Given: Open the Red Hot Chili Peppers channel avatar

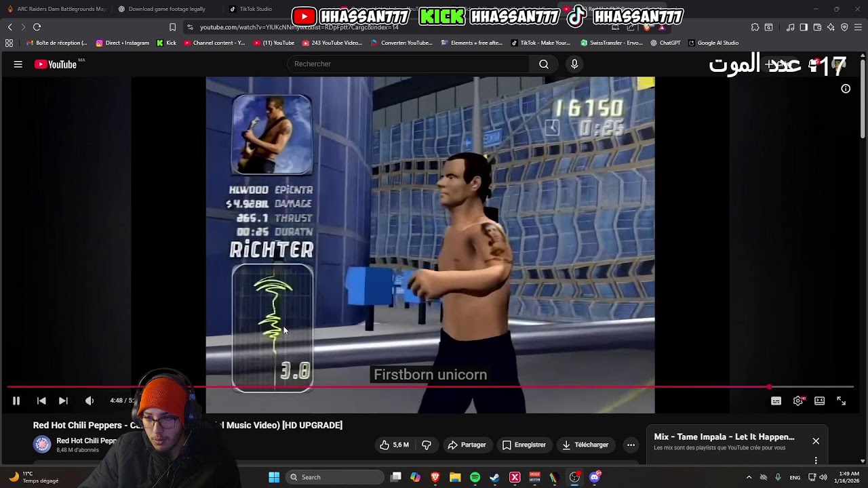Looking at the screenshot, I should 42,445.
